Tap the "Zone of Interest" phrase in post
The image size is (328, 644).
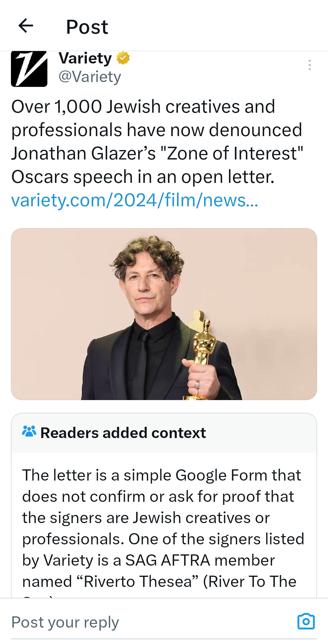[234, 153]
